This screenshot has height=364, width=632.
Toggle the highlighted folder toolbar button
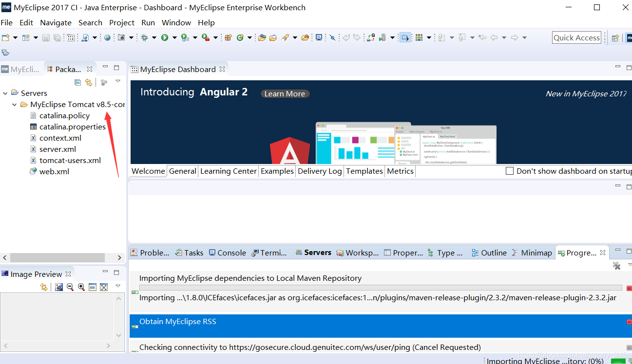[404, 37]
